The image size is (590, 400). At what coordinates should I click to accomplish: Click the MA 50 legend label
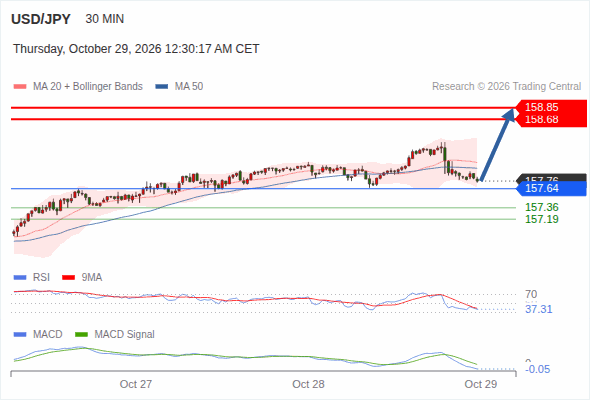[x=189, y=87]
